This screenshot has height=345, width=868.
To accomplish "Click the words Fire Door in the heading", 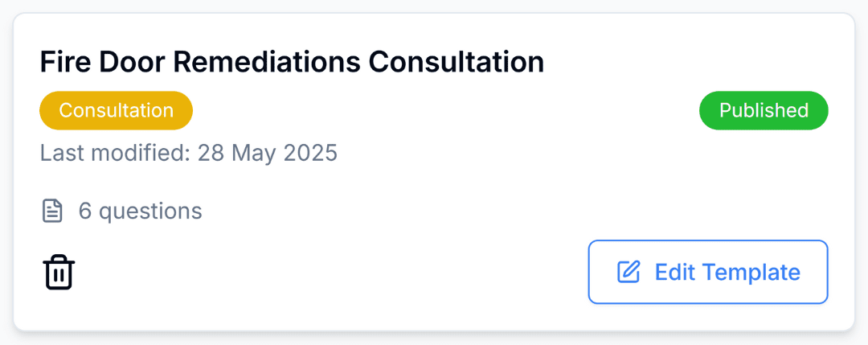I will click(99, 62).
